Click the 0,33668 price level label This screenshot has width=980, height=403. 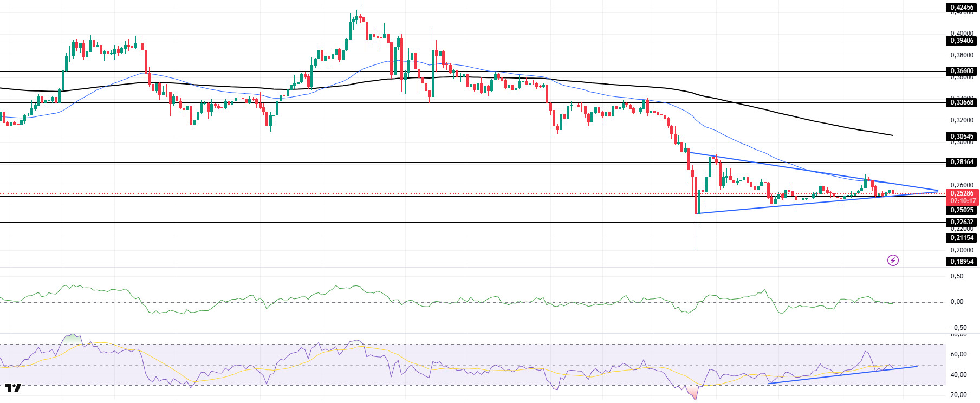click(962, 102)
